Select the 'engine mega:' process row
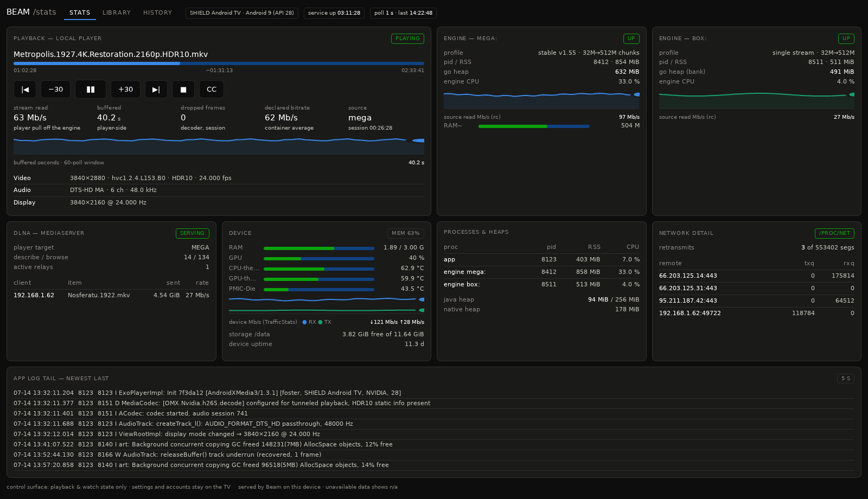Screen dimensions: 868x499 pyautogui.click(x=541, y=272)
